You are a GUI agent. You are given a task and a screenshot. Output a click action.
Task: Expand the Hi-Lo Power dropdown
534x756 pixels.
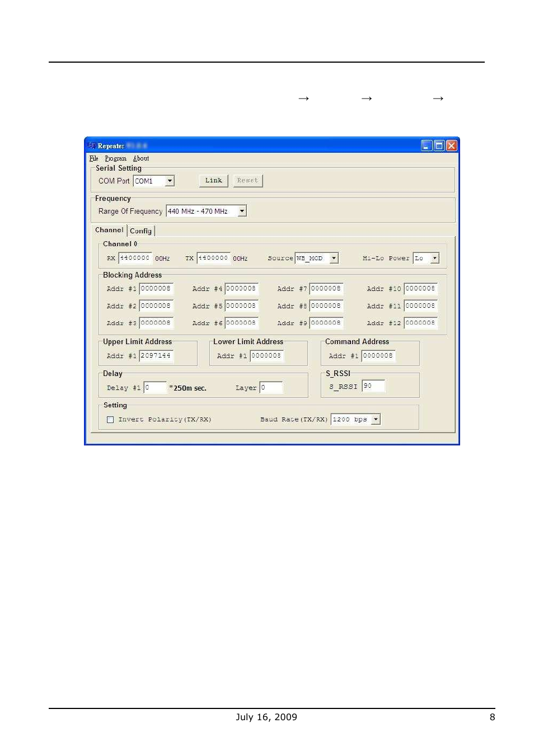[x=434, y=258]
